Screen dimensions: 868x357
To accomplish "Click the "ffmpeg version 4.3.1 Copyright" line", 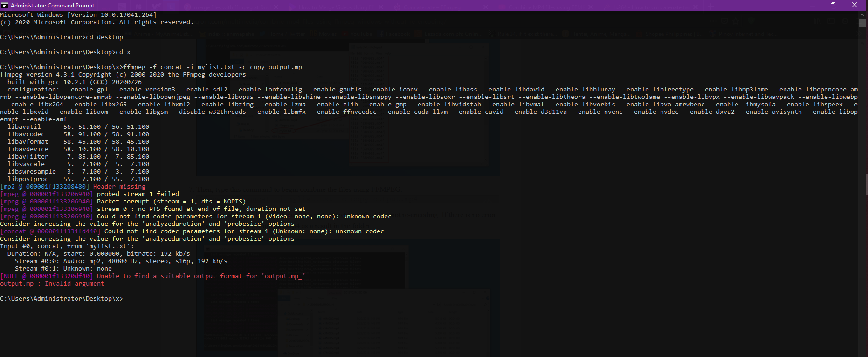I will 123,75.
